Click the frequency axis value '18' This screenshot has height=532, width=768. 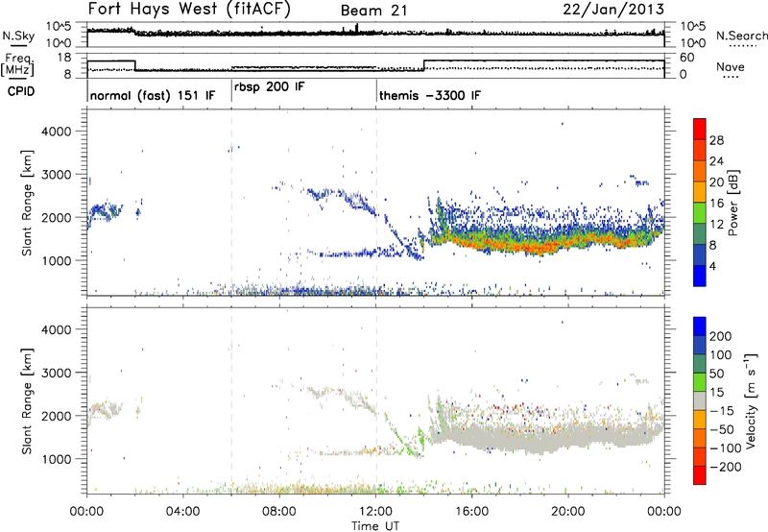[64, 58]
